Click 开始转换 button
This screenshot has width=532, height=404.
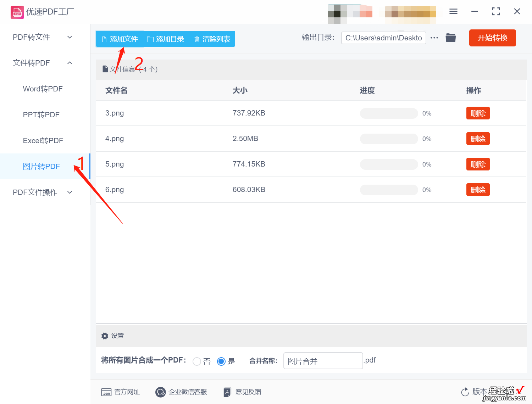(x=492, y=38)
